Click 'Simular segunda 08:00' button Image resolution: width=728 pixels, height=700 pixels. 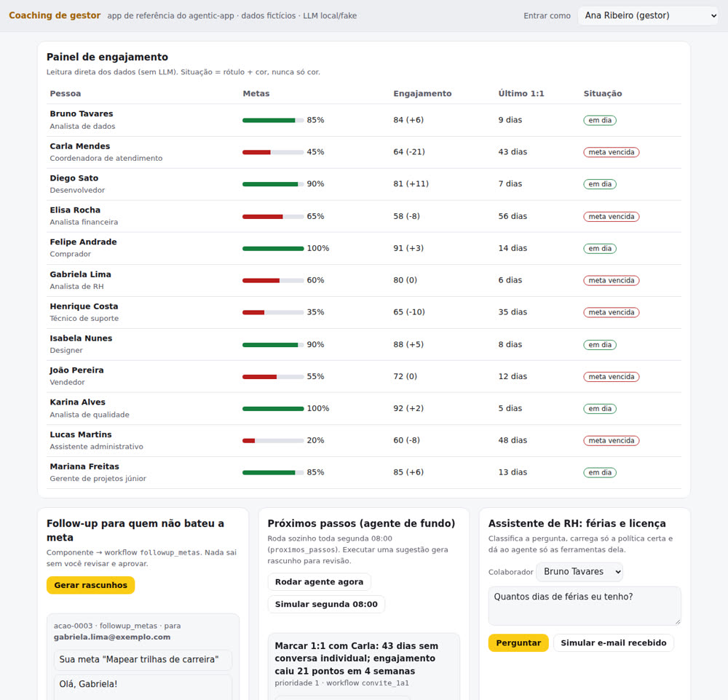(x=326, y=604)
